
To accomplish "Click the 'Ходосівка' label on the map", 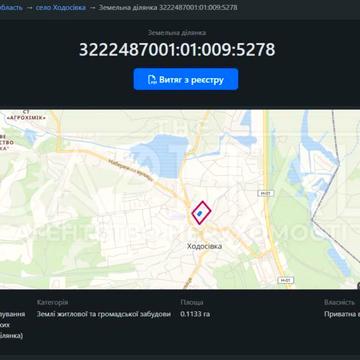I will pos(204,246).
